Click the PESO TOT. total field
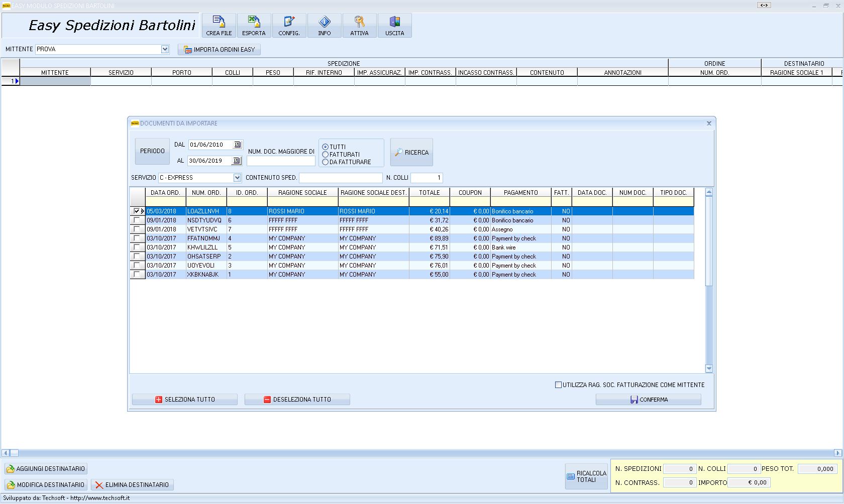 [x=817, y=469]
